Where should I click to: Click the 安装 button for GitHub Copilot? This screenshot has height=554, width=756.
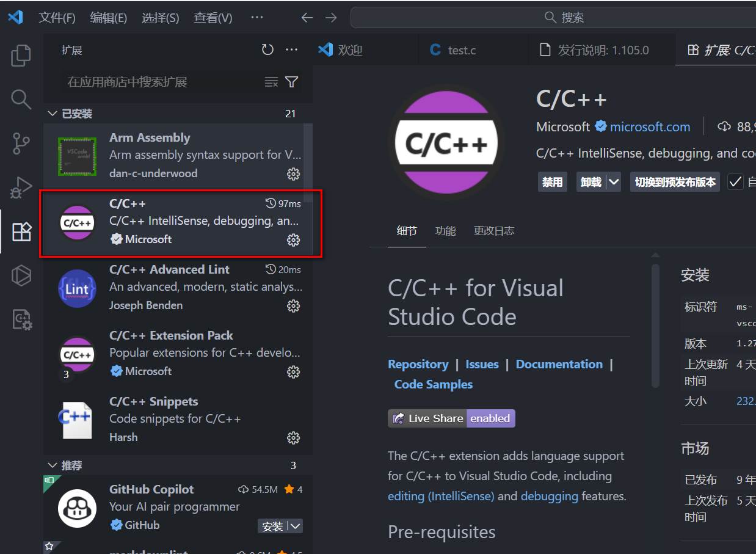pyautogui.click(x=273, y=527)
